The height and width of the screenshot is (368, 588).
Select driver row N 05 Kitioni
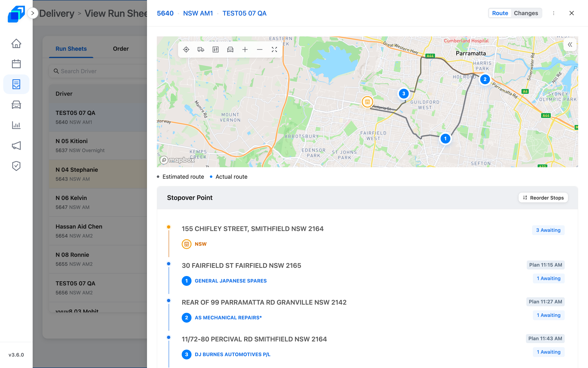coord(98,146)
